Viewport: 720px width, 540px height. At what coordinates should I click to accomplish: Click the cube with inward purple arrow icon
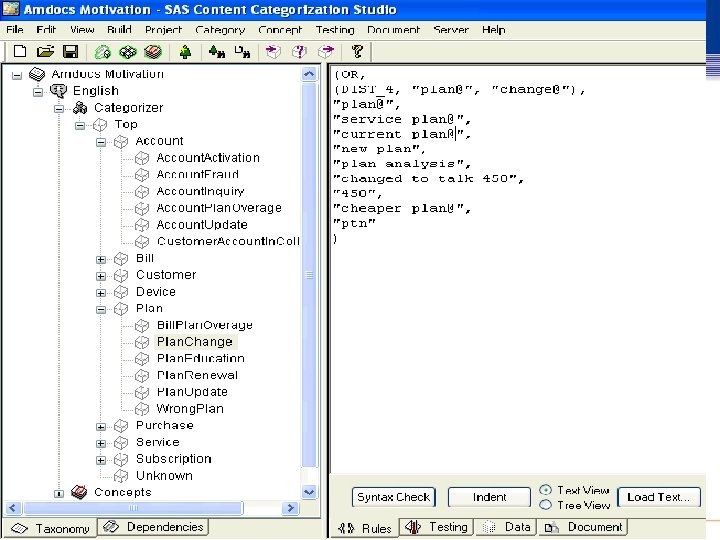click(x=273, y=52)
